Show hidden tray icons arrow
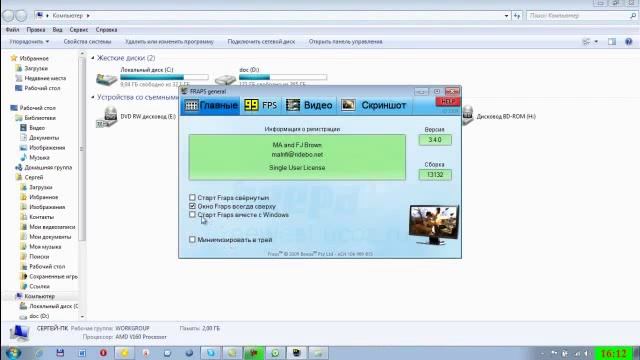Screen dimensions: 640x360 [x=542, y=353]
